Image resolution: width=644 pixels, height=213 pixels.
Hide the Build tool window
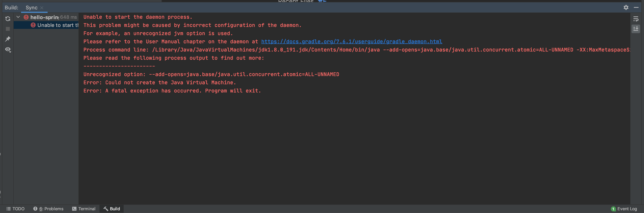pyautogui.click(x=636, y=7)
